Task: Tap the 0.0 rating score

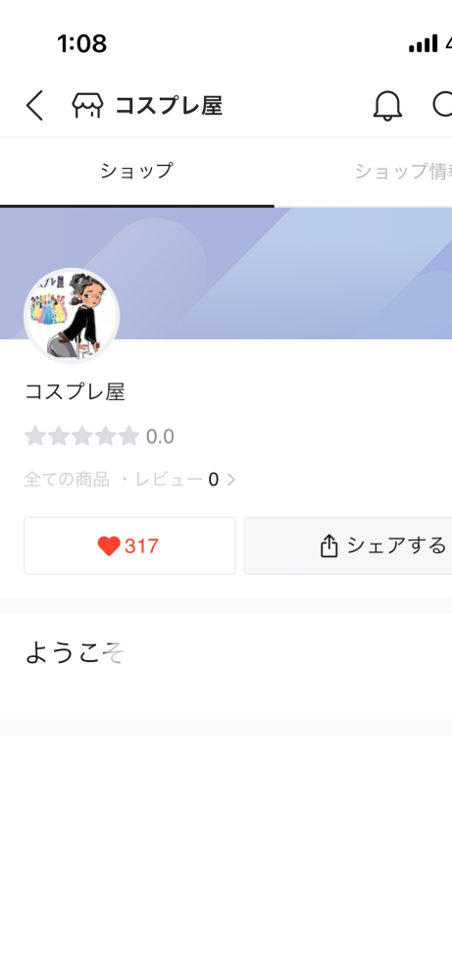Action: [x=160, y=437]
